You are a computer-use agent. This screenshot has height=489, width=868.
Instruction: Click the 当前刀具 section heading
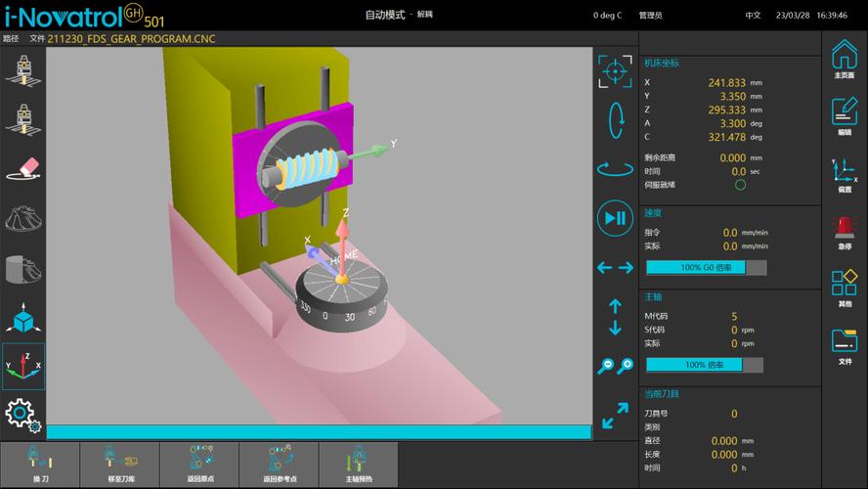662,394
